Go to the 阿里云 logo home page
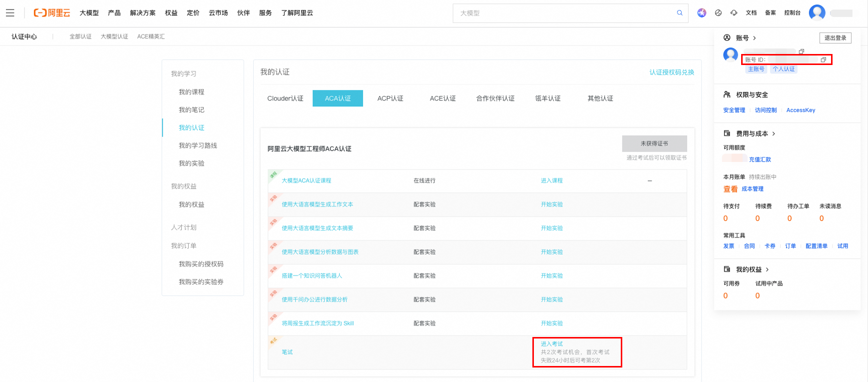This screenshot has height=382, width=868. [52, 13]
